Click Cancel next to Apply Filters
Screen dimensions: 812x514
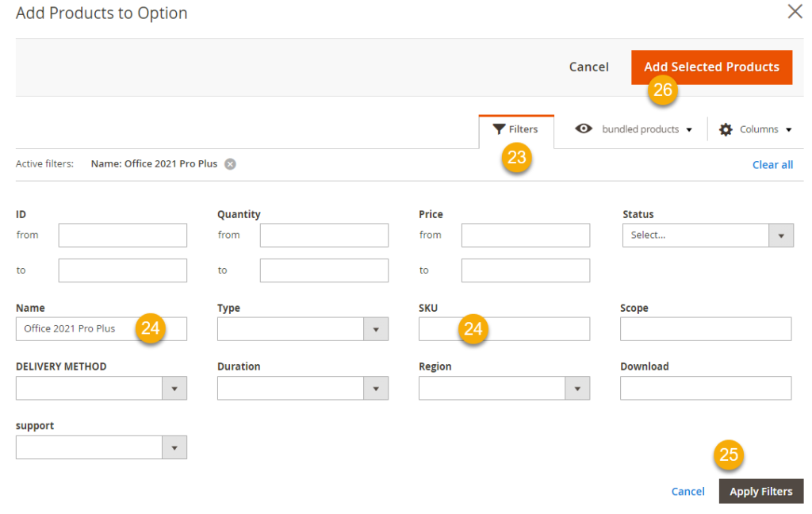[x=688, y=492]
